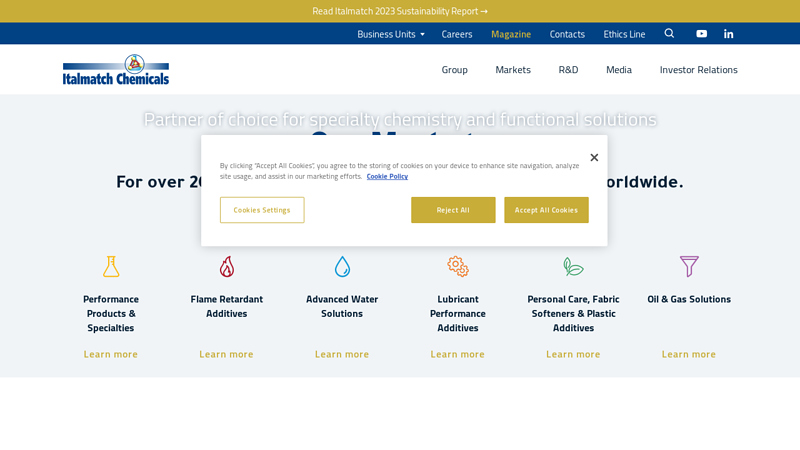
Task: Open Investor Relations
Action: [698, 69]
